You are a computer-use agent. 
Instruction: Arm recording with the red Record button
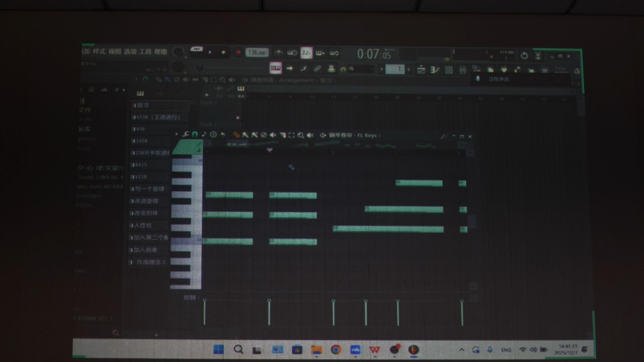tap(238, 53)
